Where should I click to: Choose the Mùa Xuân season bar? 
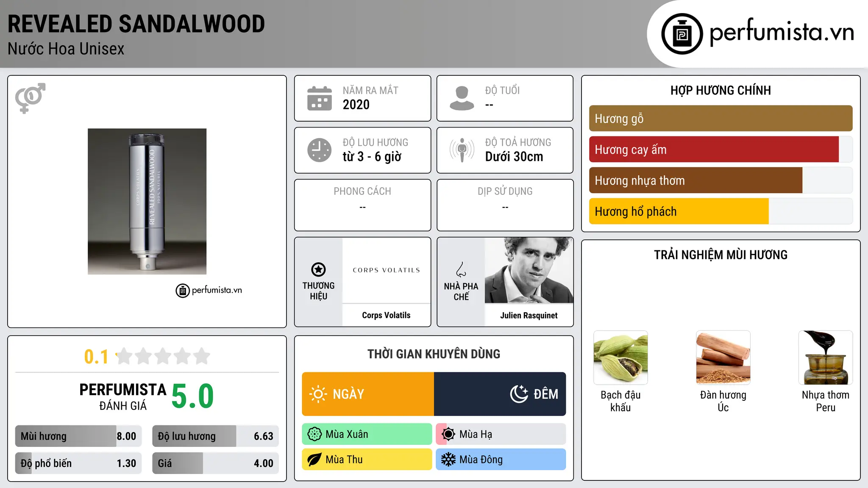(367, 434)
